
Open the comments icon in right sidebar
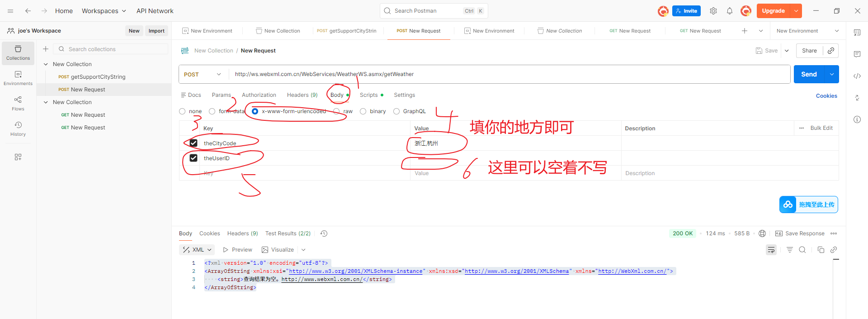coord(857,54)
